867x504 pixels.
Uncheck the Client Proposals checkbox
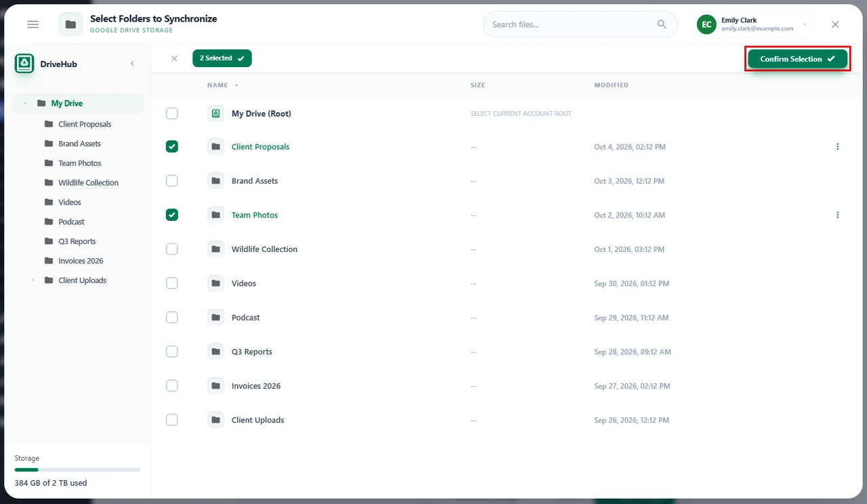(x=172, y=147)
